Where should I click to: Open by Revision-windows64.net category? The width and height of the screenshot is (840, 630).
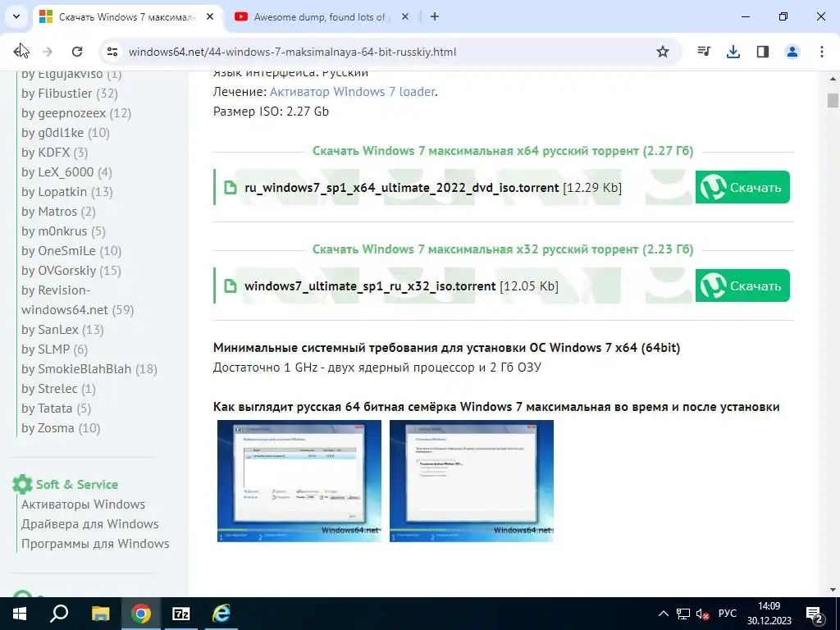pos(65,300)
